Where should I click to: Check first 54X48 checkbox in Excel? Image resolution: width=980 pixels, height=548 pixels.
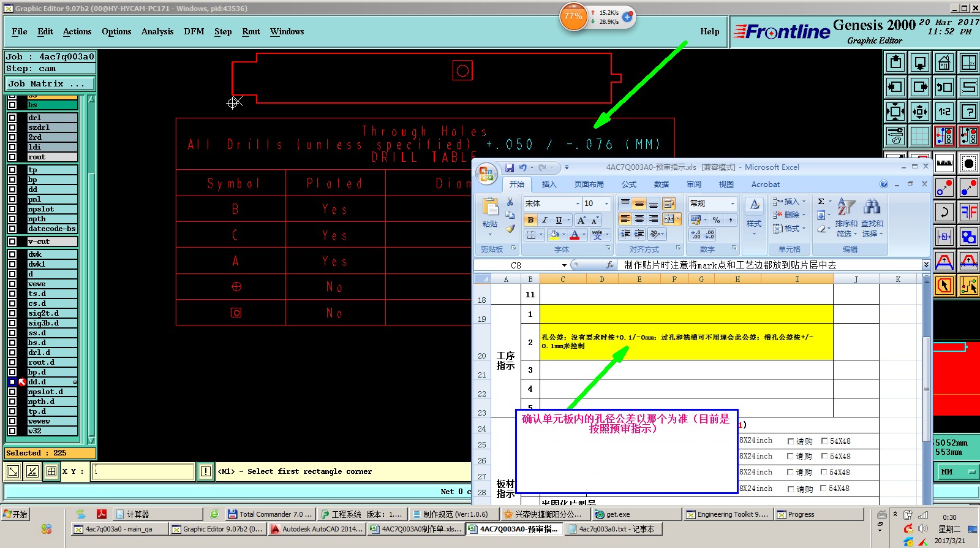coord(824,441)
